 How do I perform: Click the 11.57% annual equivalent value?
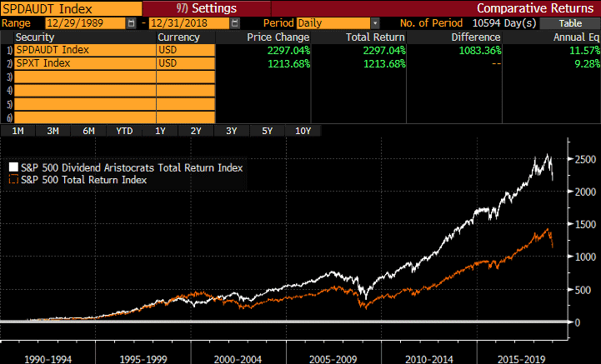tap(585, 51)
